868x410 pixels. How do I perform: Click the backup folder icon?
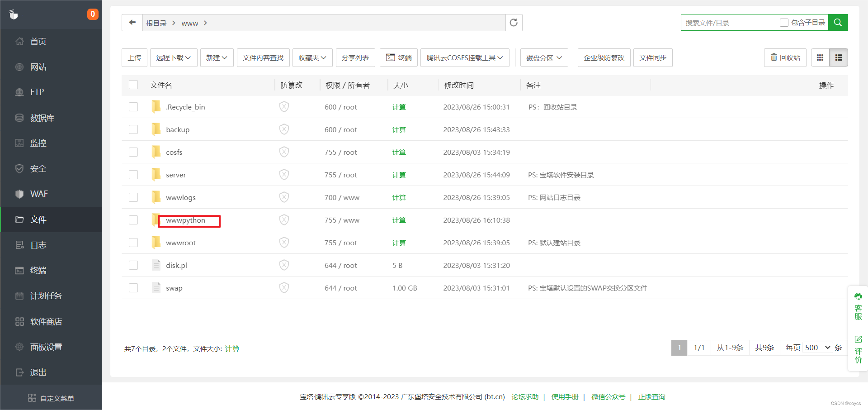[156, 129]
